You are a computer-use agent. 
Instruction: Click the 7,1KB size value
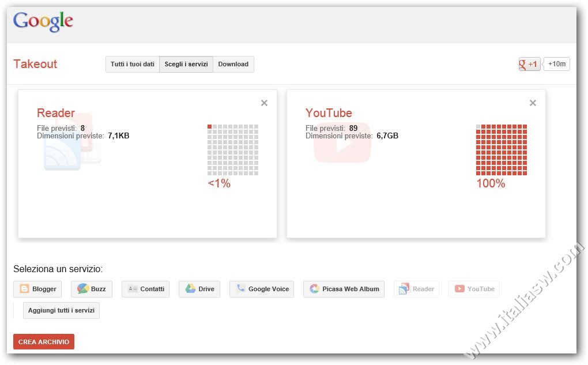(x=119, y=136)
